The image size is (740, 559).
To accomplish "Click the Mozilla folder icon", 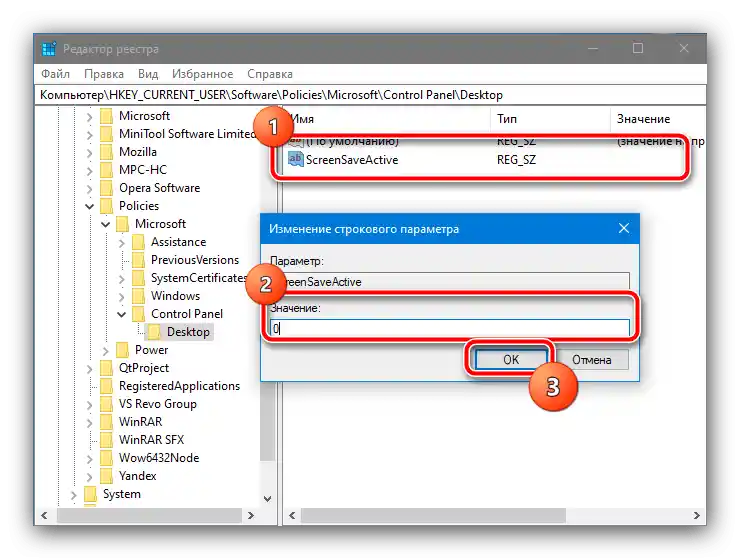I will pyautogui.click(x=107, y=152).
